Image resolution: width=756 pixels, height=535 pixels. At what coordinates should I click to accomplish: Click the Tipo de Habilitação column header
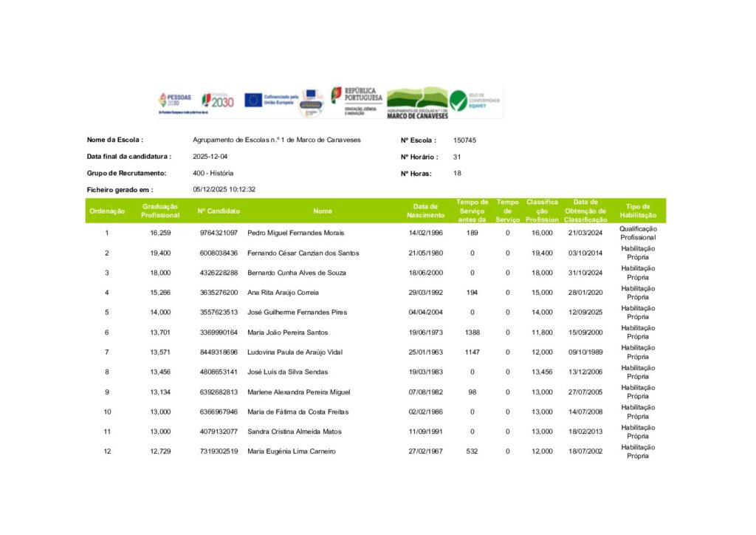pos(638,211)
